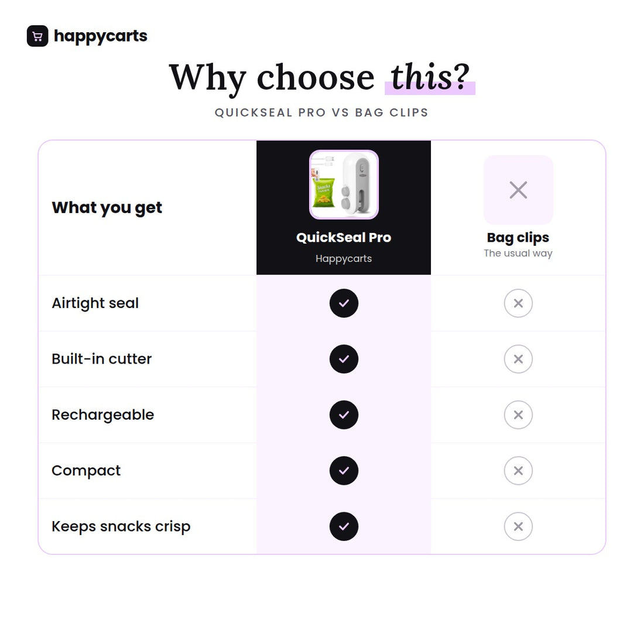Select the QuickSeal Pro column title
The width and height of the screenshot is (644, 644).
click(x=344, y=237)
